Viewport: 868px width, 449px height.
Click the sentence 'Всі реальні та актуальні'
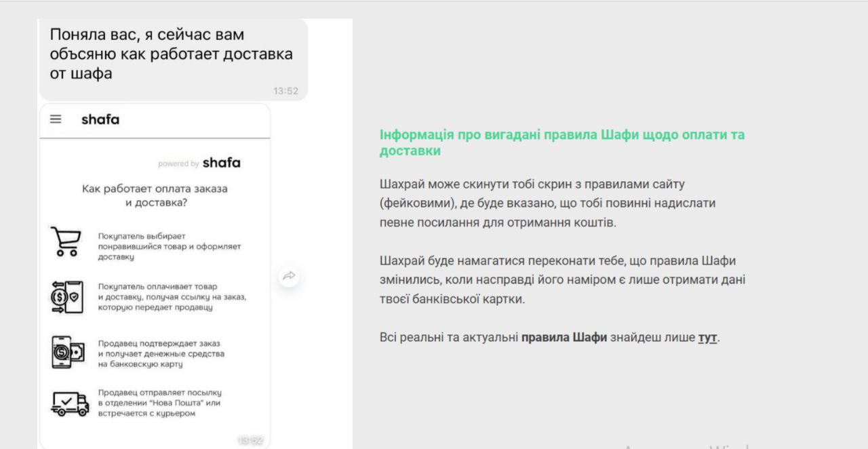tap(549, 337)
